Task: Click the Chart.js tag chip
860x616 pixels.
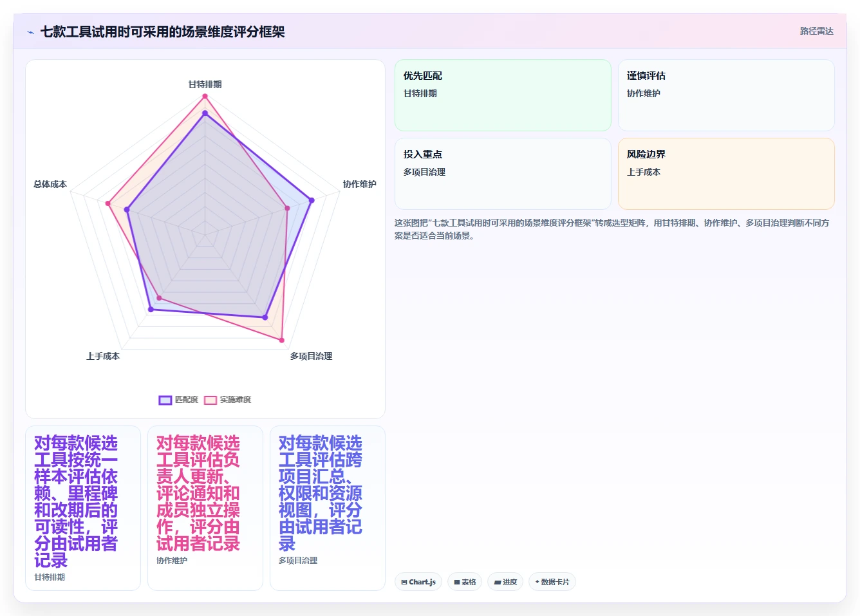Action: point(418,582)
